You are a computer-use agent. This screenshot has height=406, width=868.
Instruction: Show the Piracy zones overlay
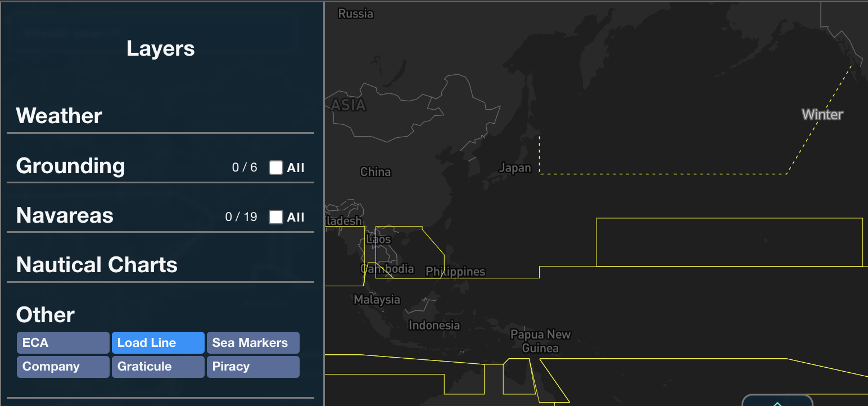[253, 367]
